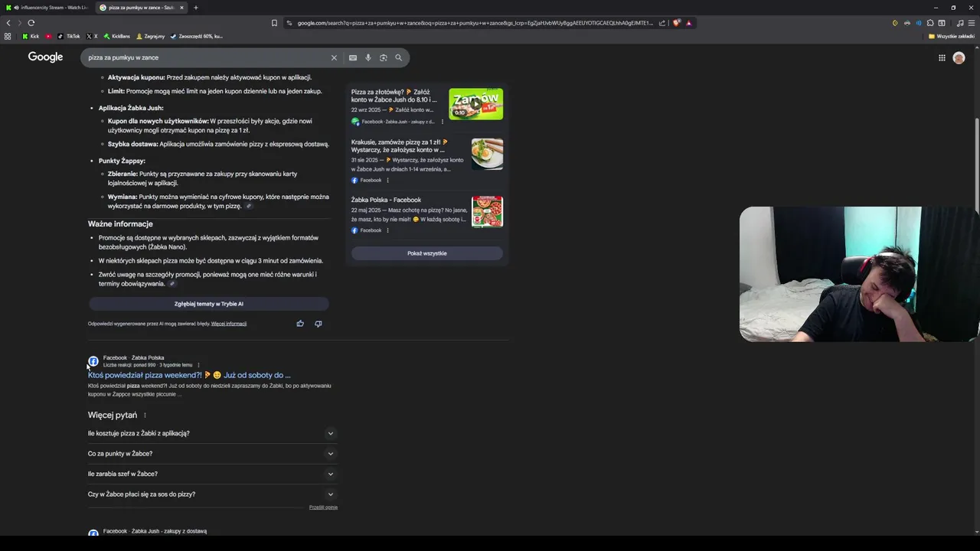Close the pizza za pumkyu Google tab
The width and height of the screenshot is (980, 551).
(x=181, y=8)
